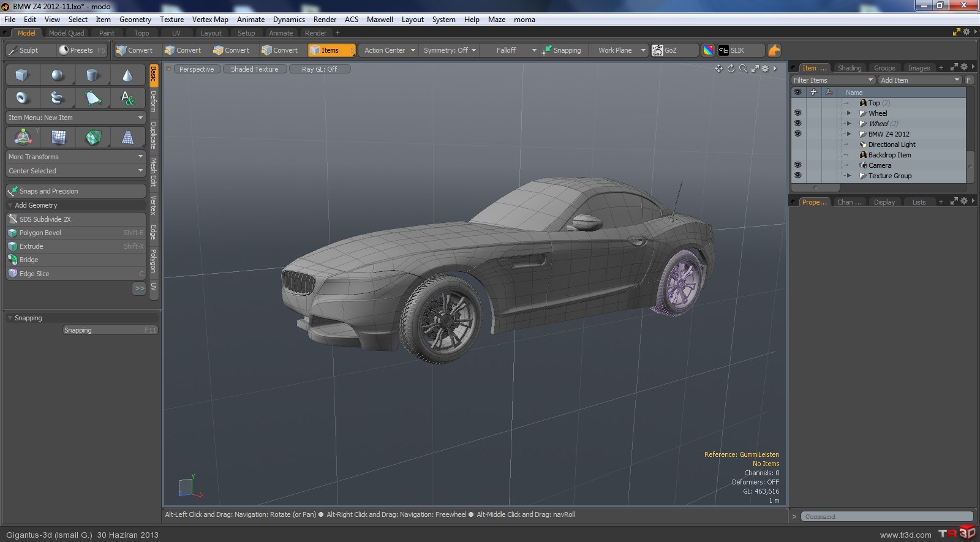This screenshot has height=542, width=980.
Task: Open the Filter Items dropdown
Action: (833, 80)
